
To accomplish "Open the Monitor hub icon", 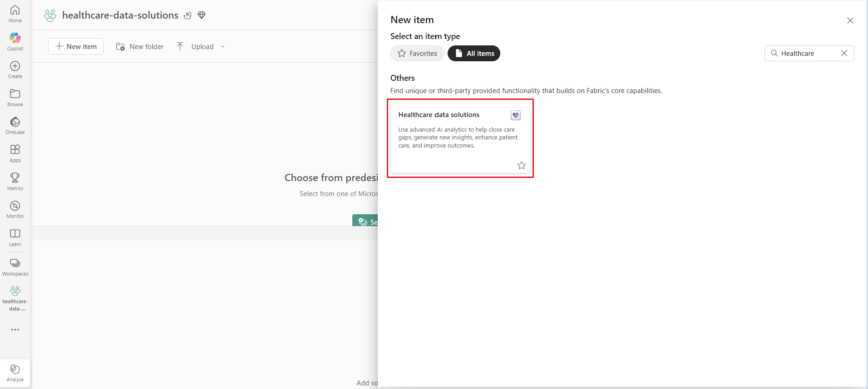I will [x=15, y=209].
